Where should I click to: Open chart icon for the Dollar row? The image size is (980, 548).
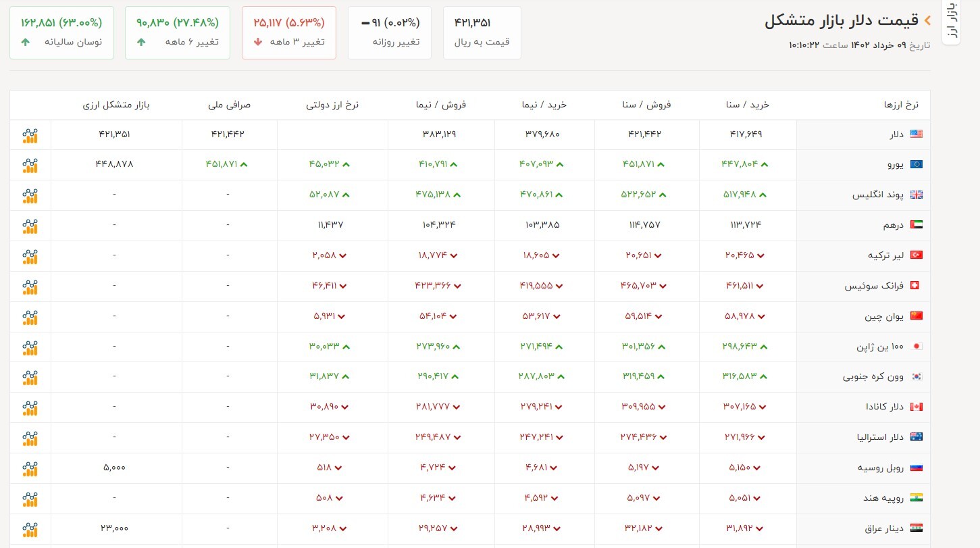coord(30,135)
